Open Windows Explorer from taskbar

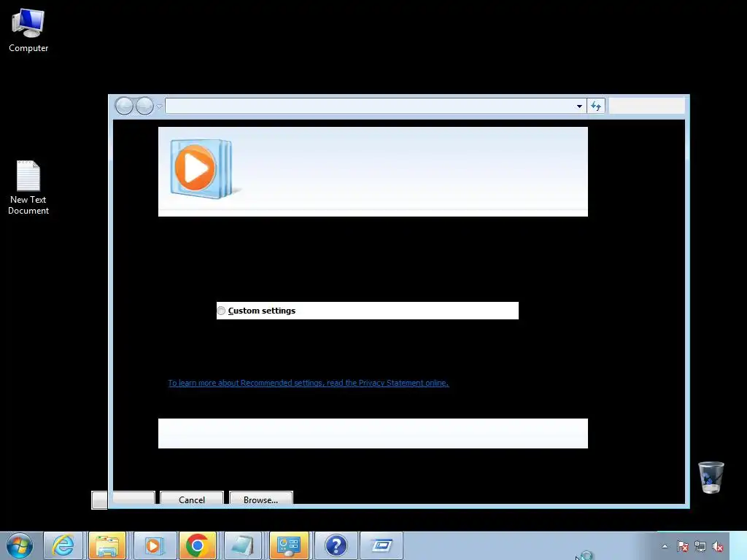(107, 545)
